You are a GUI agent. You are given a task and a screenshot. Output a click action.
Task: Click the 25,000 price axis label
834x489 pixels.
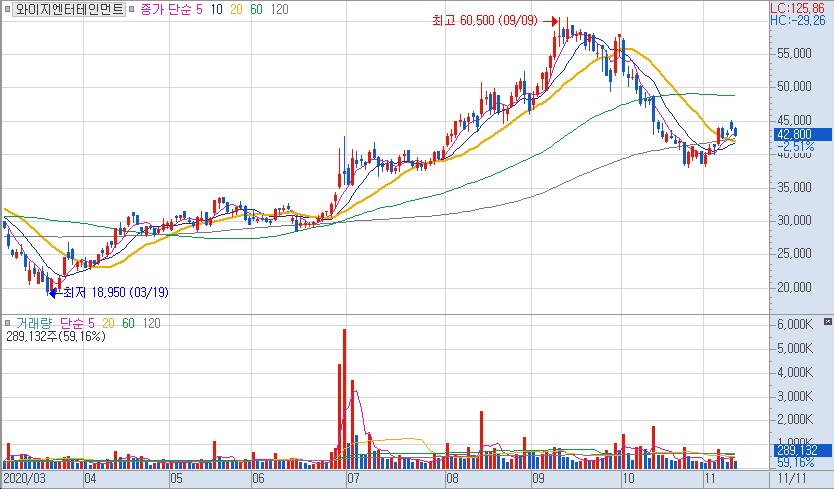tap(794, 253)
